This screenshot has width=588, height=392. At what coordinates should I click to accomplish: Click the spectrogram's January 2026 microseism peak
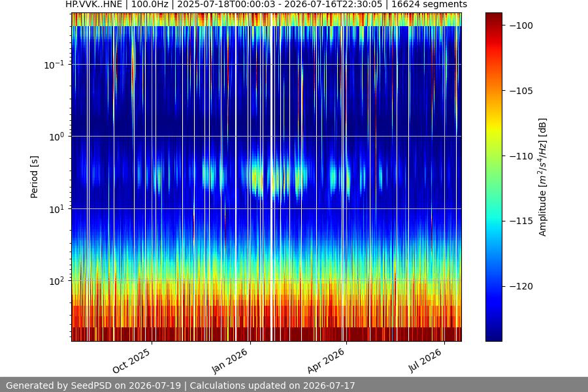click(x=256, y=176)
